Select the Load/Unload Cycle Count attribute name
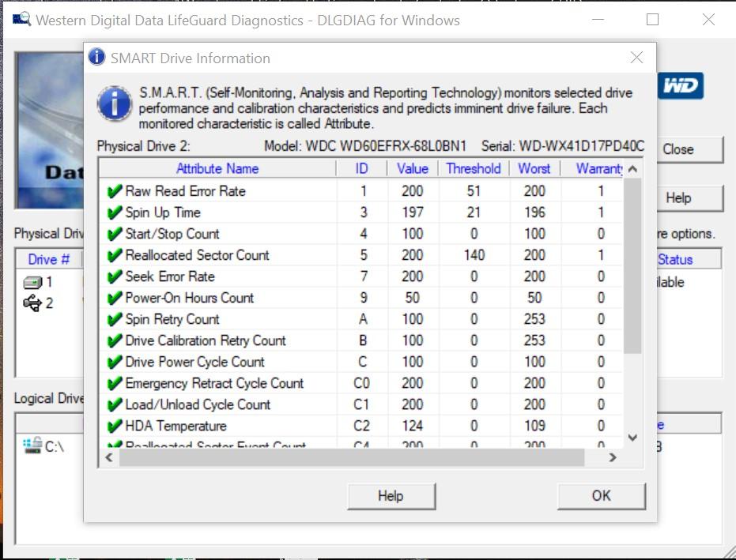Viewport: 736px width, 560px height. pyautogui.click(x=198, y=404)
